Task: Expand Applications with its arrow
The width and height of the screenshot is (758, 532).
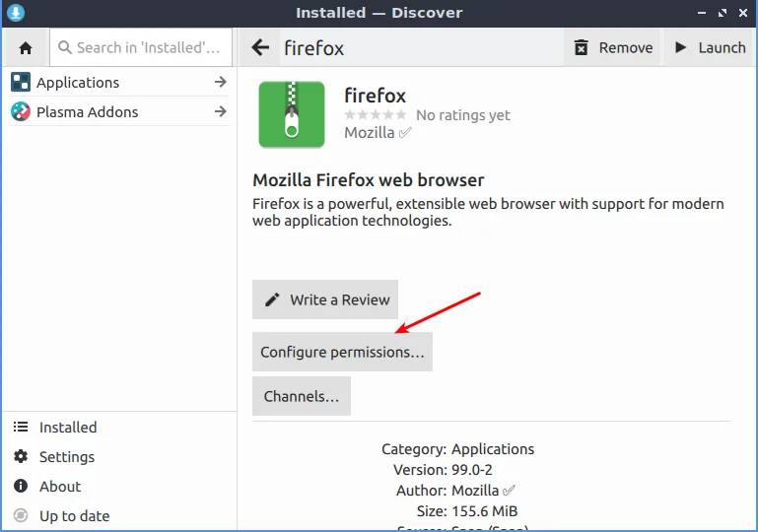Action: pos(221,82)
